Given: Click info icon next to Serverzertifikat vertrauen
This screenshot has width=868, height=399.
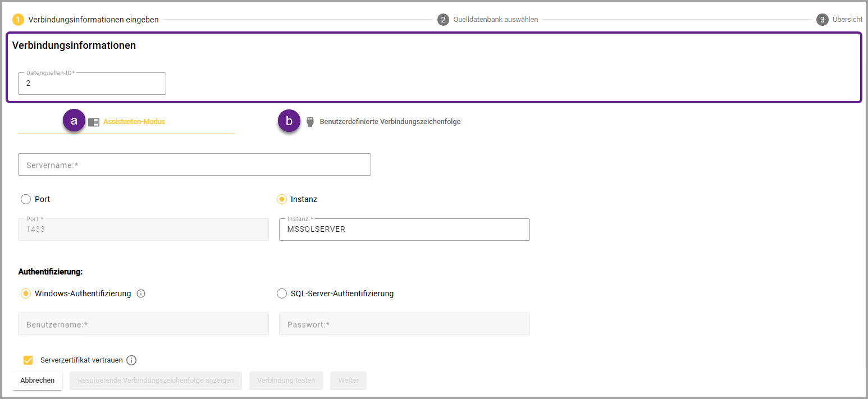Looking at the screenshot, I should coord(131,360).
